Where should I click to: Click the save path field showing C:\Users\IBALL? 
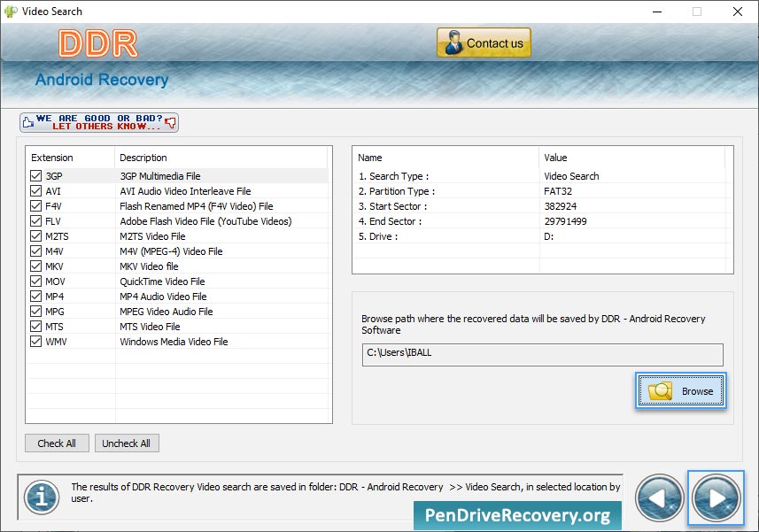(x=542, y=354)
